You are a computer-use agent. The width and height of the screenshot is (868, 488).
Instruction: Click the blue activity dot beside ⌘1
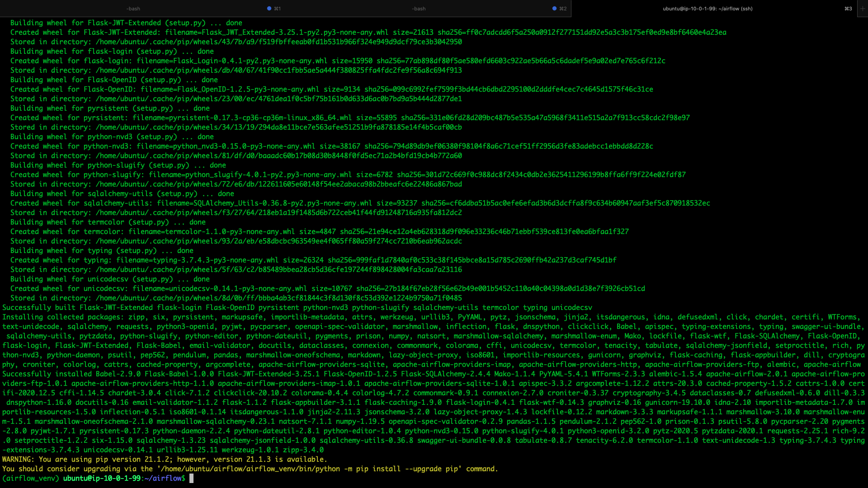coord(269,9)
